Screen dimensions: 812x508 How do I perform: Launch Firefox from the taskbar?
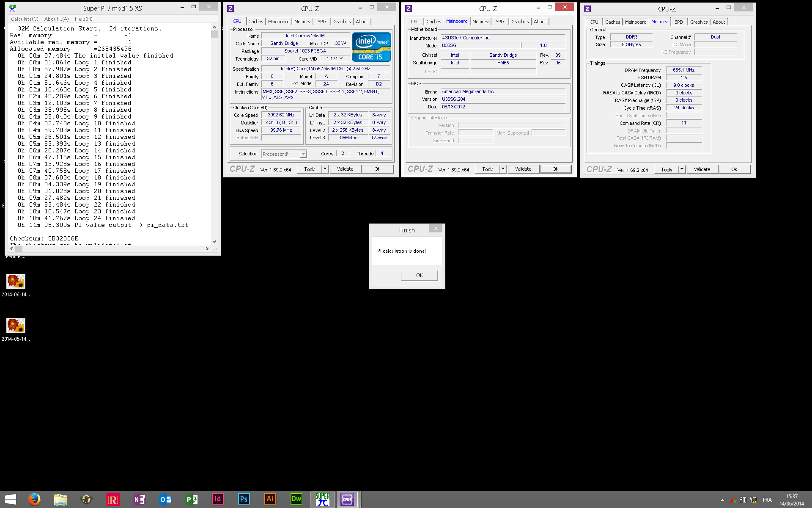coord(34,500)
